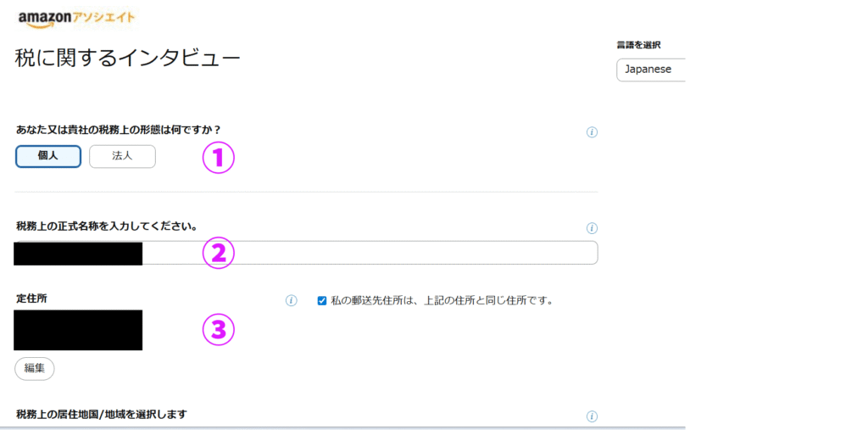Screen dimensions: 868x430
Task: Click the pink circled number 3 marker
Action: coord(217,330)
